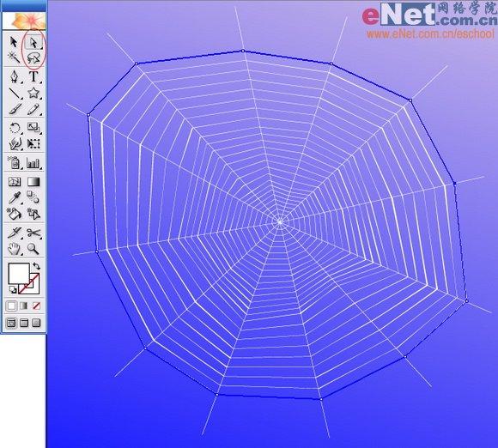
Task: Click the white Fill color swatch
Action: point(19,273)
